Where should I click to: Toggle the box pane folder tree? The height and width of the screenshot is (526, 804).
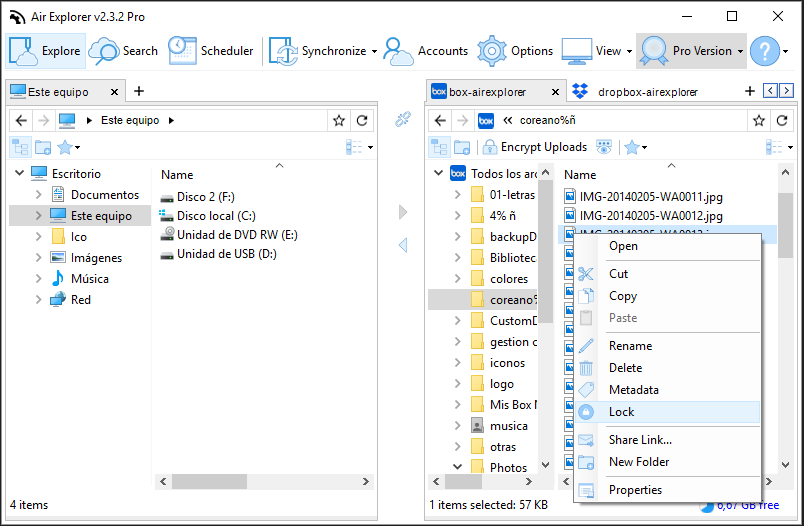439,147
